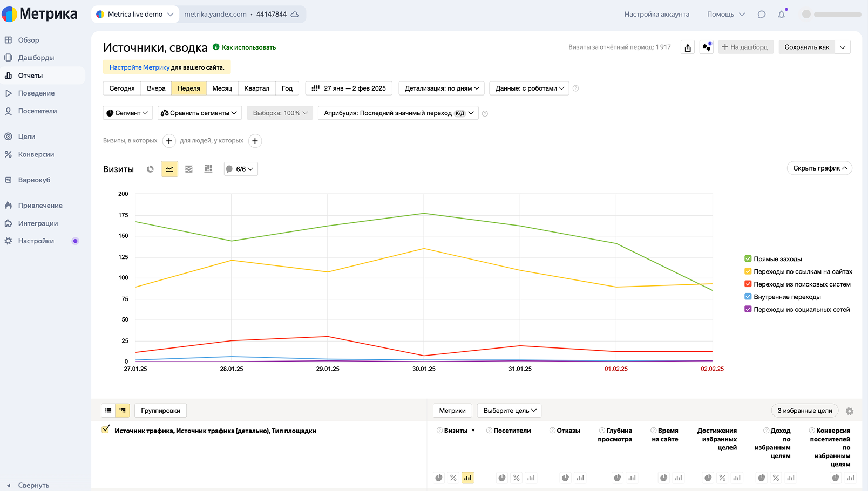This screenshot has height=491, width=868.
Task: Expand the Выберите цель dropdown
Action: (509, 411)
